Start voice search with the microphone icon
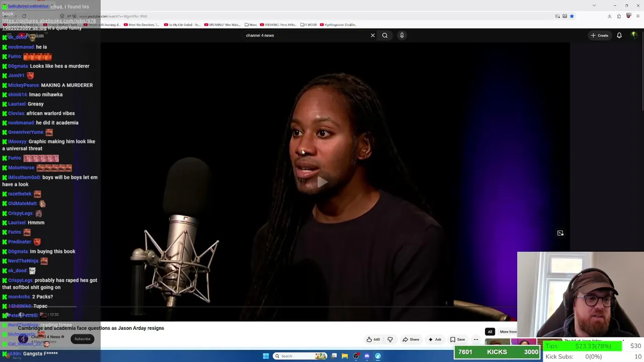Screen dimensions: 644x362 [402, 35]
